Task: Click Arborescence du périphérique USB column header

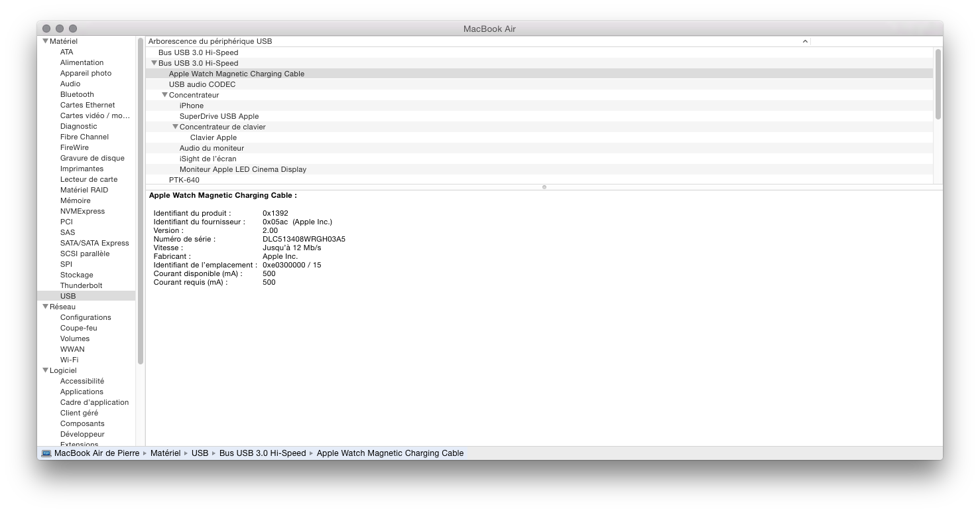Action: coord(477,41)
